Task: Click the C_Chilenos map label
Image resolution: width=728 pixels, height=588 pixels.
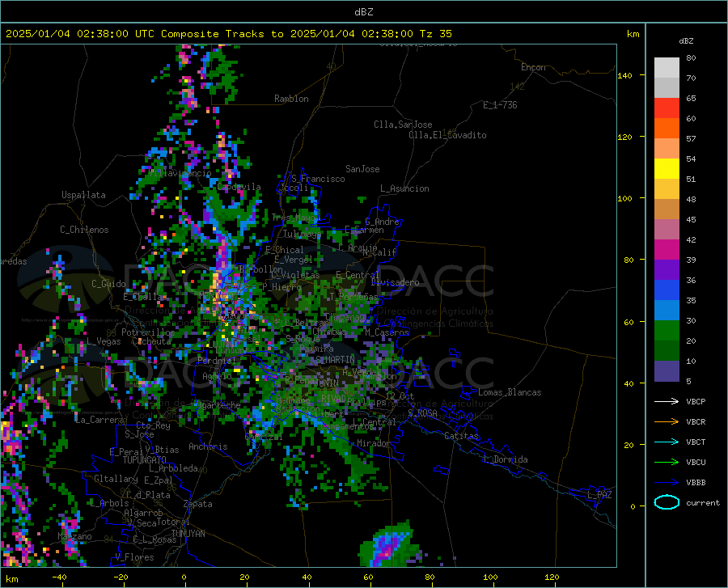Action: 84,230
